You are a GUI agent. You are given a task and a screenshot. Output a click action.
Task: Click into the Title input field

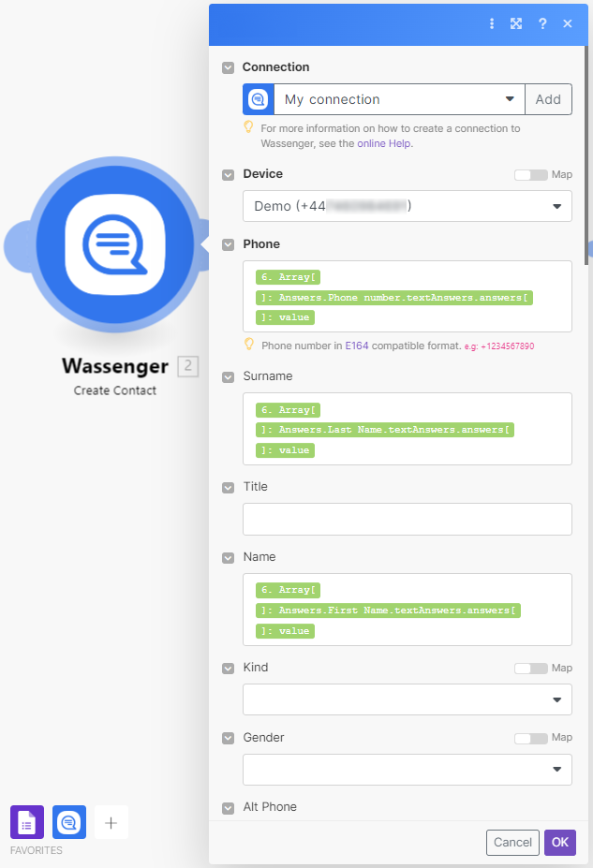(x=408, y=520)
